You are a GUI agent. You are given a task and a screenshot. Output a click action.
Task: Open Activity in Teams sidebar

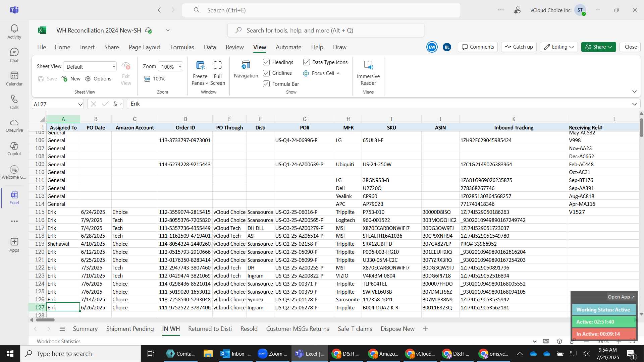tap(14, 32)
